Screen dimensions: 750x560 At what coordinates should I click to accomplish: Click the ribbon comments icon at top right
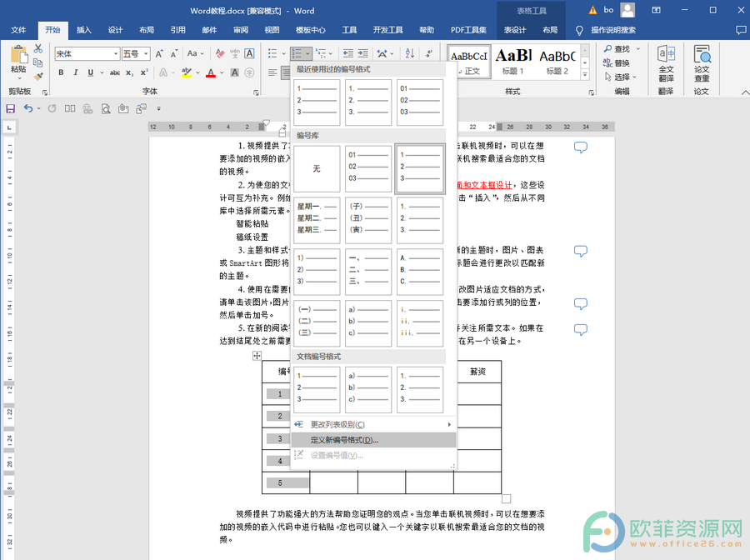741,30
